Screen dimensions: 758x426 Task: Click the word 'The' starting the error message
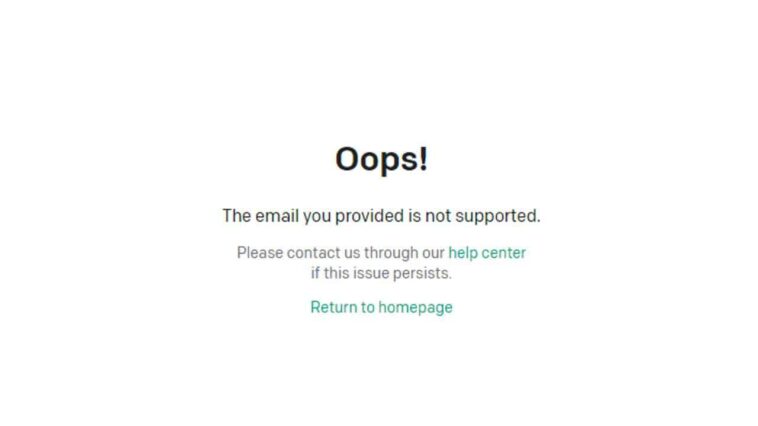(236, 216)
